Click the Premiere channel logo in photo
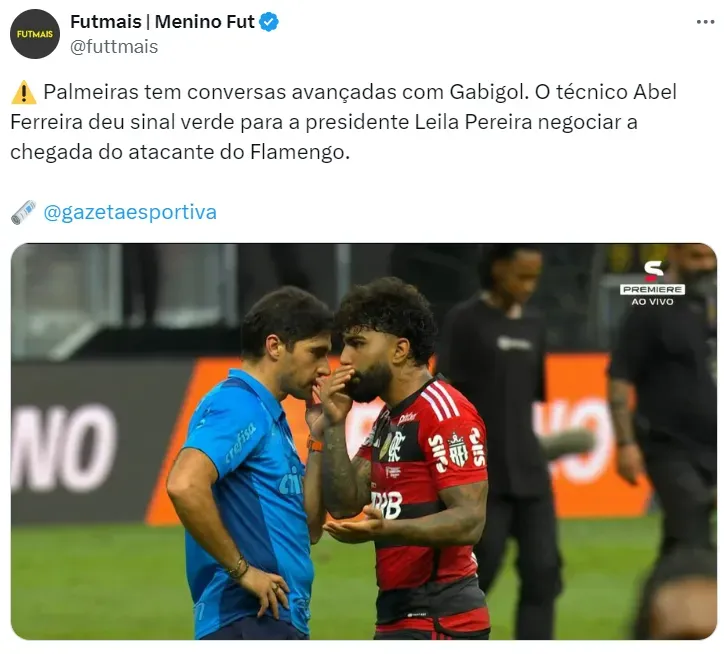The width and height of the screenshot is (724, 654). tap(652, 278)
